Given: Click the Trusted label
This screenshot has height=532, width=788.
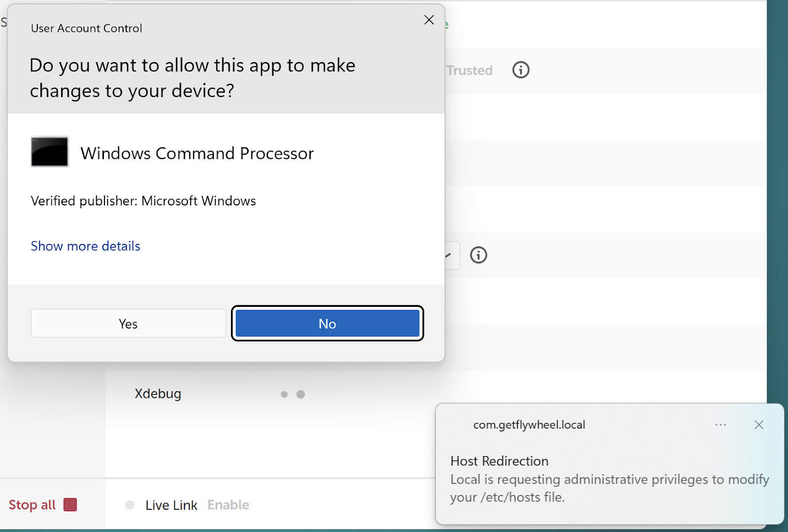Looking at the screenshot, I should (469, 70).
